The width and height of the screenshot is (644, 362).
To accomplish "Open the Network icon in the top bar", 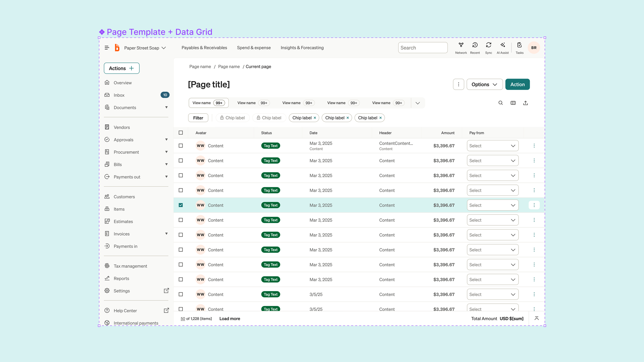I will 461,45.
